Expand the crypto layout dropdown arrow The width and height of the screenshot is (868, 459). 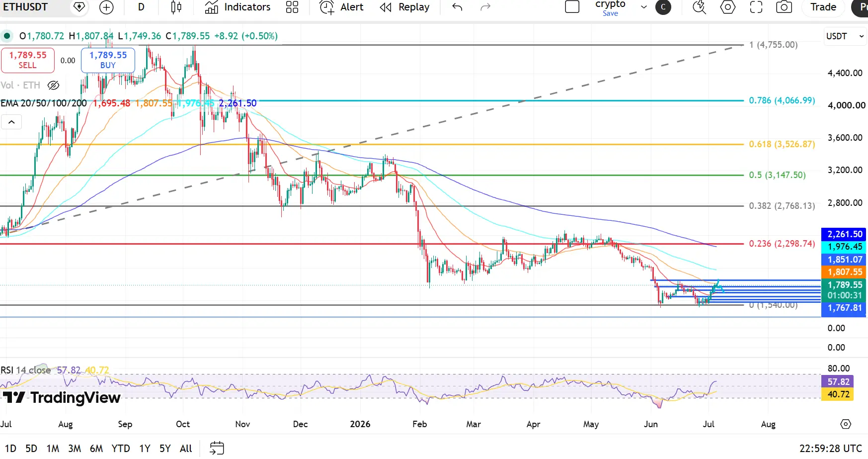tap(644, 7)
